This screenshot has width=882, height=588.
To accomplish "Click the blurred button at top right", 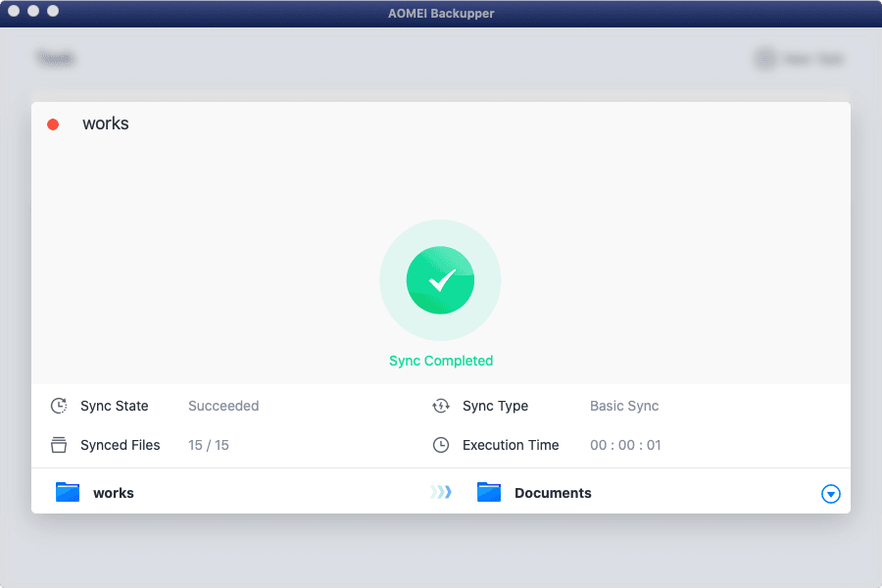I will pyautogui.click(x=800, y=59).
